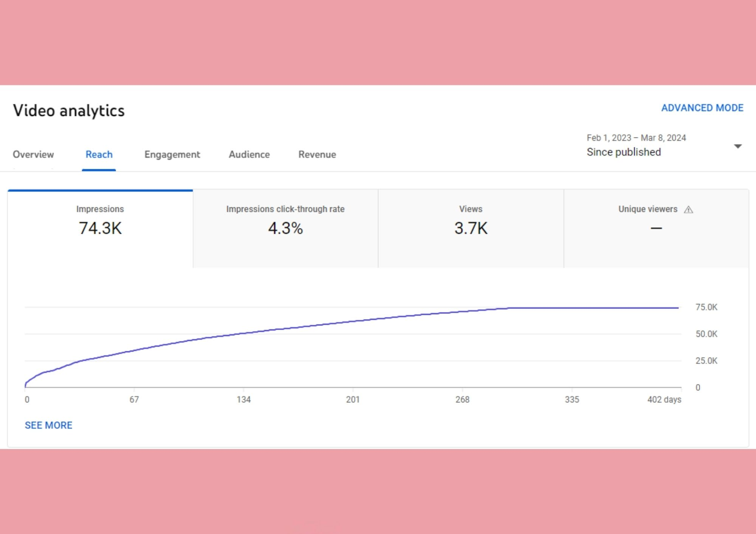Click the SEE MORE link

click(x=48, y=425)
